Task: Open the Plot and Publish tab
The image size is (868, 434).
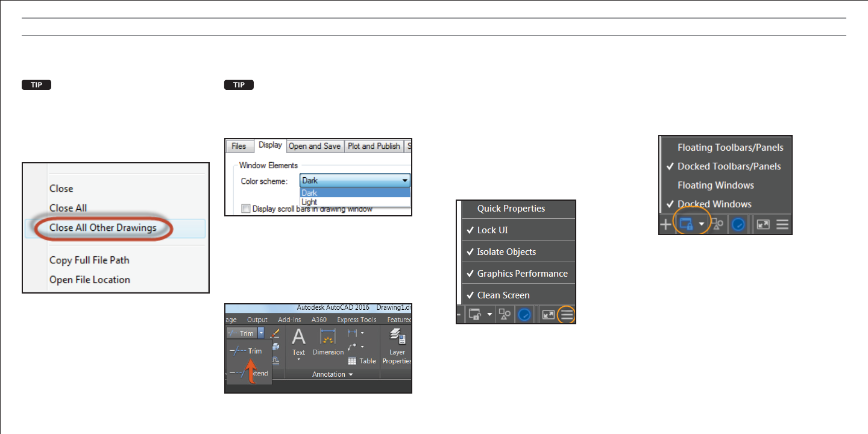Action: [x=374, y=146]
